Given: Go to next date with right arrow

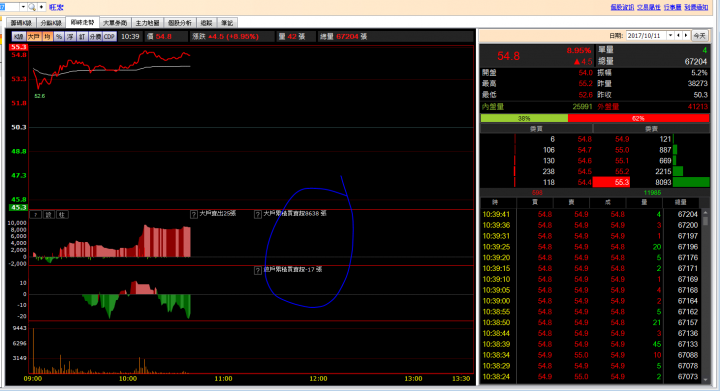Looking at the screenshot, I should pos(686,35).
